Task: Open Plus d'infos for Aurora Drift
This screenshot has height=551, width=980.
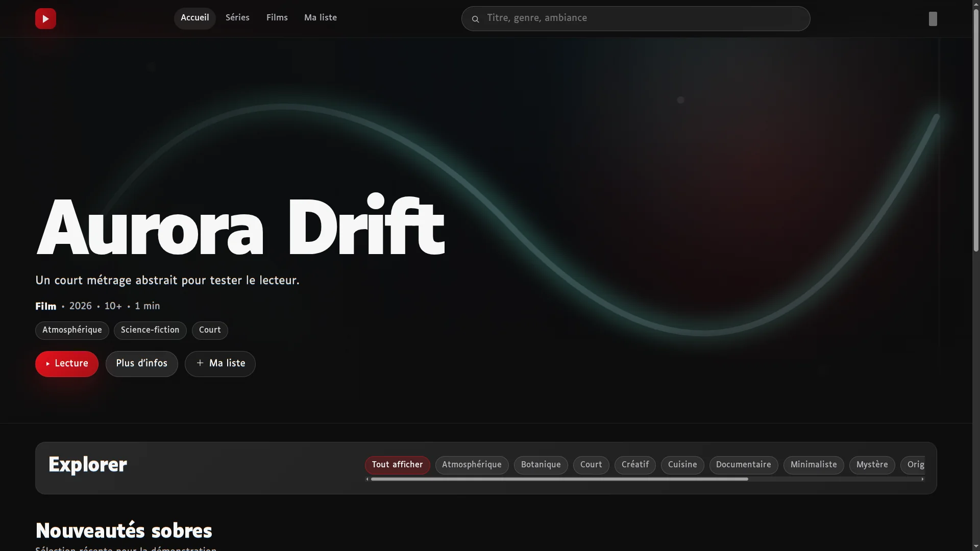Action: 141,364
